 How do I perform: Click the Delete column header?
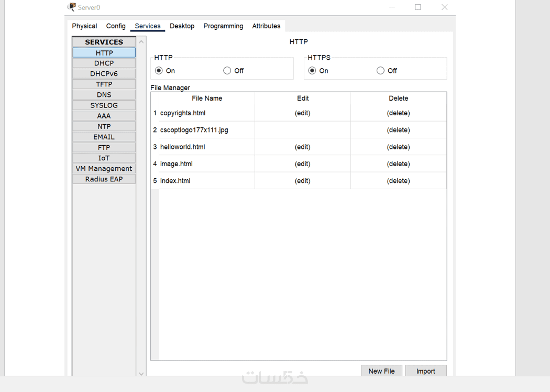399,99
